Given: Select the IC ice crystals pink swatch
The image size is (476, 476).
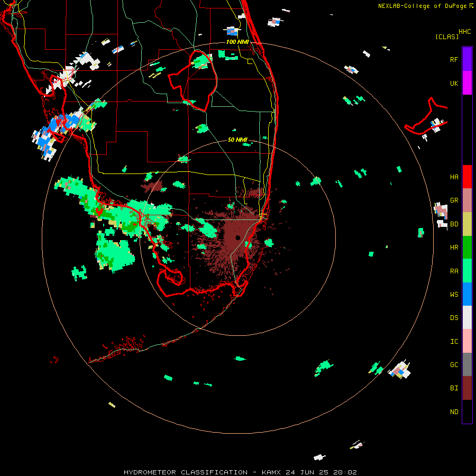Looking at the screenshot, I should [467, 341].
